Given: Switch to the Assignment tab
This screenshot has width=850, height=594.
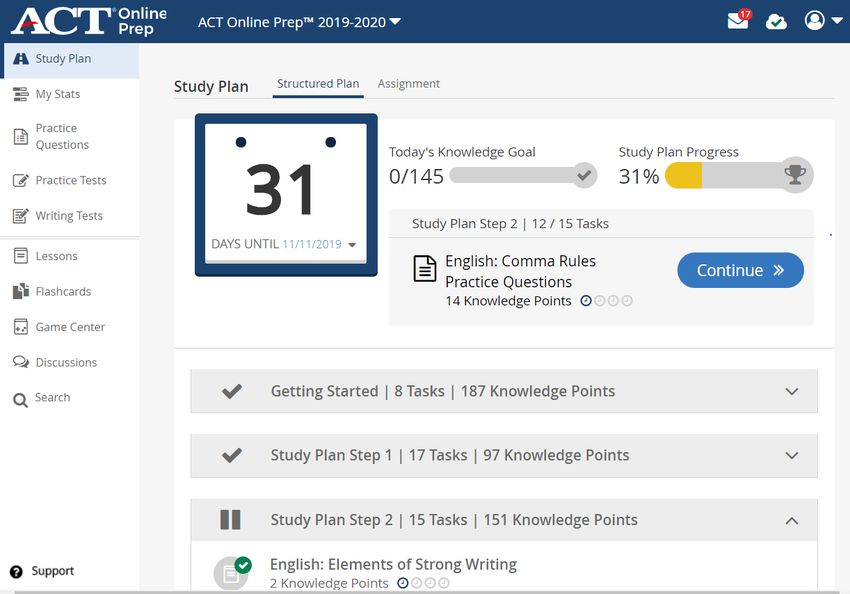Looking at the screenshot, I should [x=409, y=84].
